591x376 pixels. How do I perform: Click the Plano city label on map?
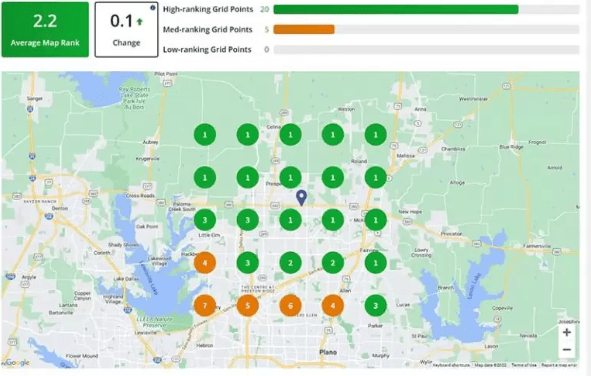tap(328, 352)
